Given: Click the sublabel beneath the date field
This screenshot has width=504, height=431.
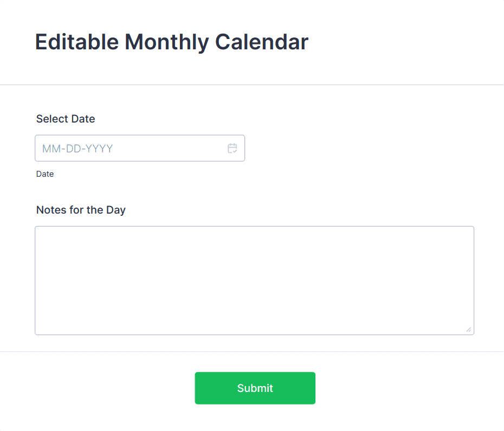Looking at the screenshot, I should (x=45, y=174).
